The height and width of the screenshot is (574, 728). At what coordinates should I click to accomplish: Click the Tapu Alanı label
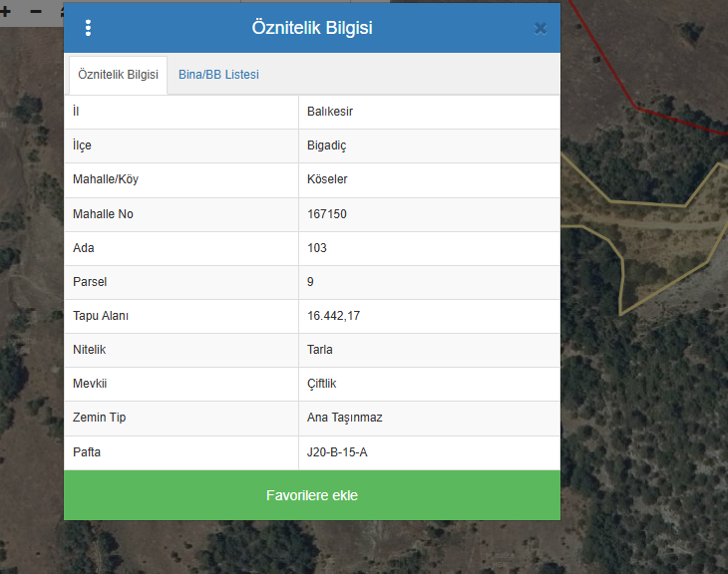tap(101, 316)
